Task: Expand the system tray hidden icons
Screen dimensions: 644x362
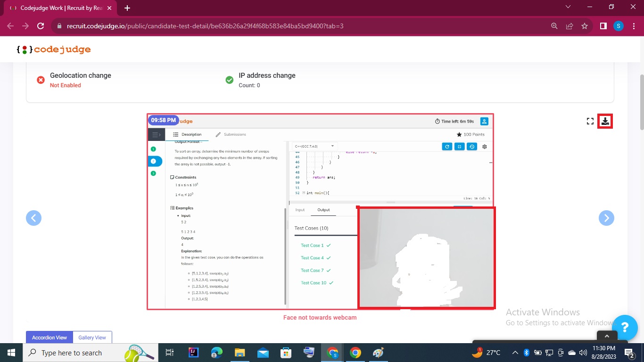Action: (515, 353)
